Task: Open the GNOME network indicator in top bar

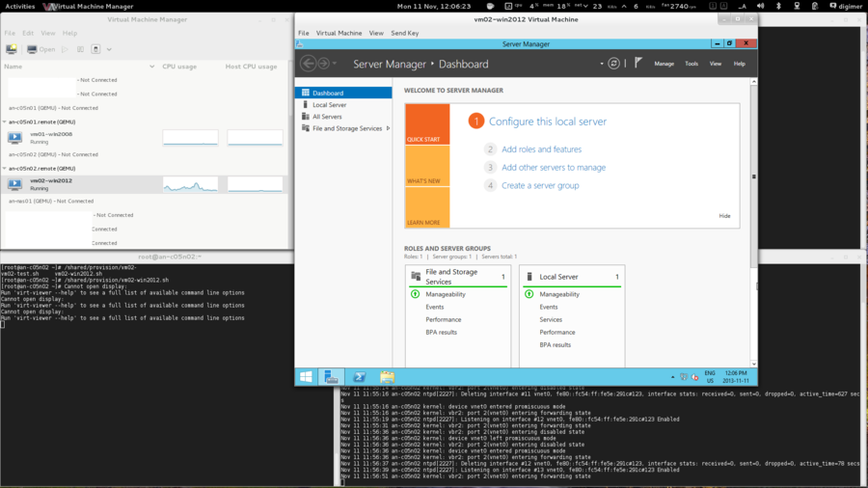Action: [797, 6]
